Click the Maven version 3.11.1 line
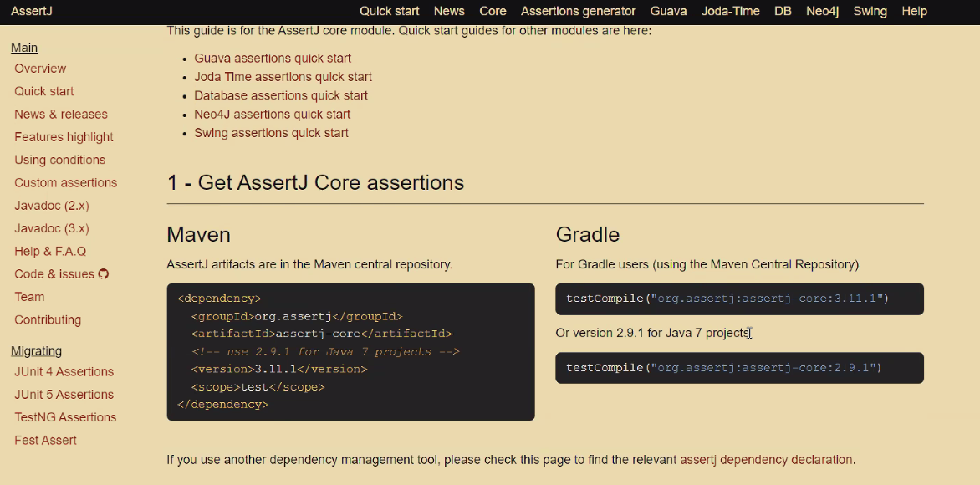Screen dimensions: 980x485 coord(279,369)
